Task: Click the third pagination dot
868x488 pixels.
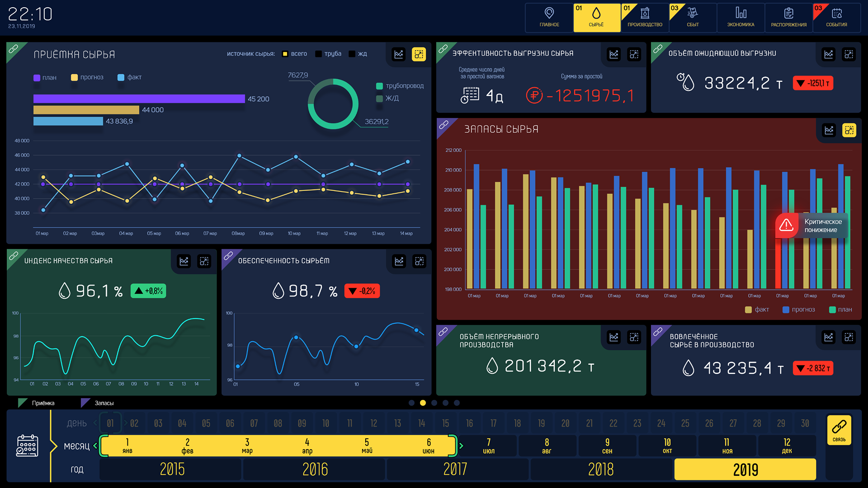Action: (x=434, y=403)
